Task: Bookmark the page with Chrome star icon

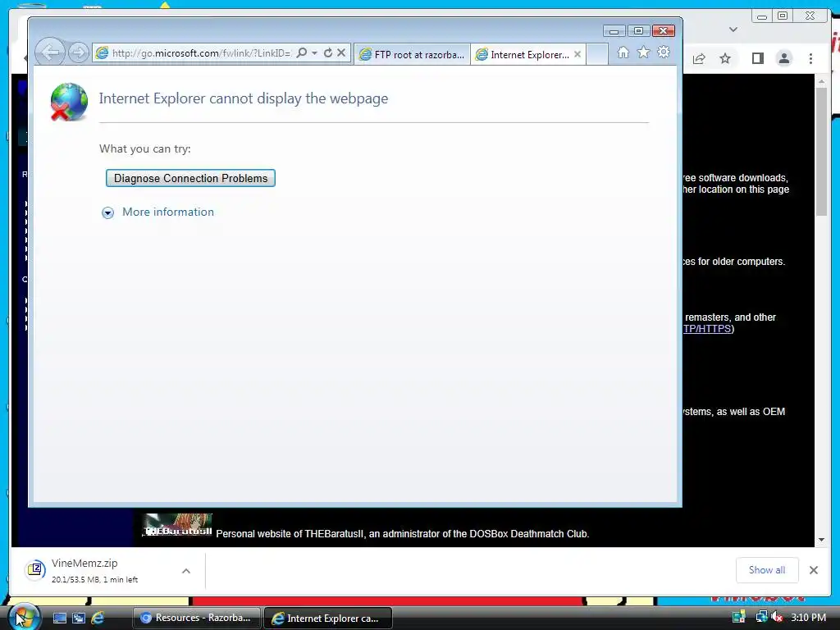Action: (725, 58)
